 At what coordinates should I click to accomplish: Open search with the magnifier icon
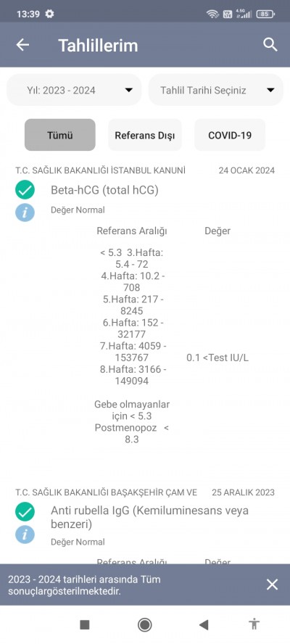[x=270, y=45]
